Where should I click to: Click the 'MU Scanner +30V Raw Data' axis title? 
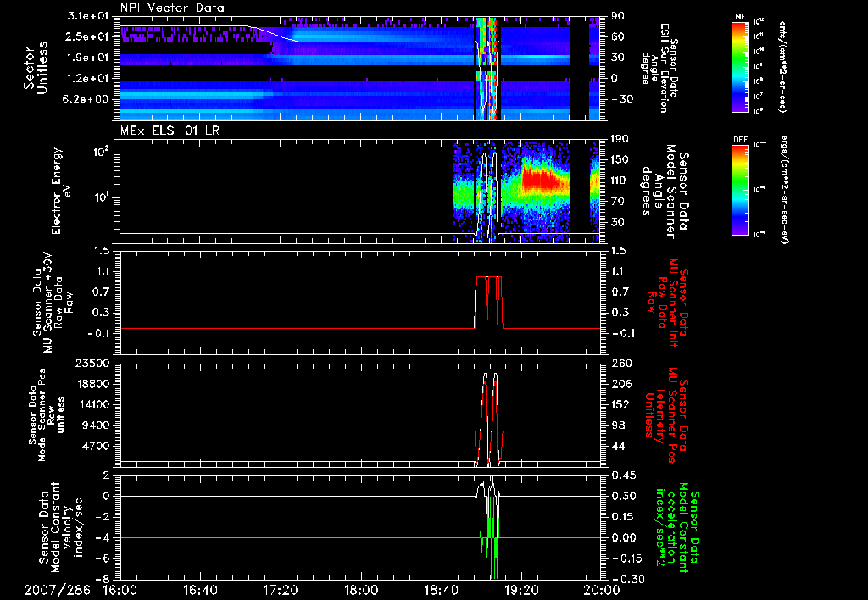click(x=53, y=303)
